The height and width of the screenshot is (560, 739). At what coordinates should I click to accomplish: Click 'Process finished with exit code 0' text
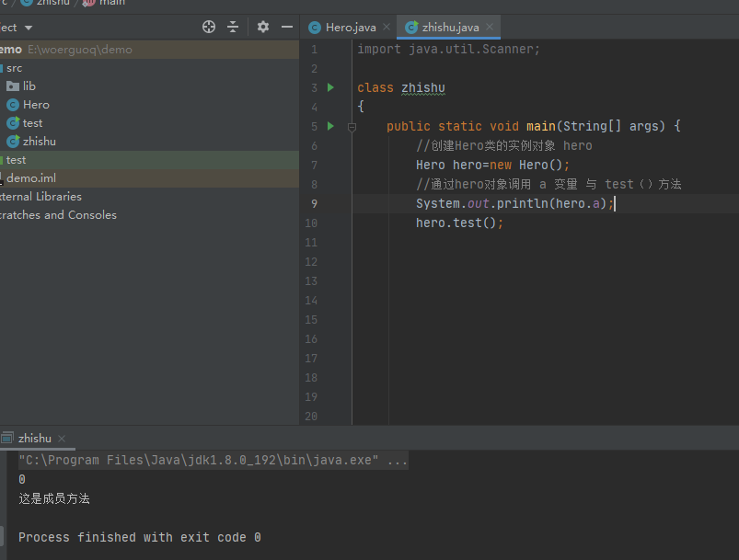[x=140, y=537]
